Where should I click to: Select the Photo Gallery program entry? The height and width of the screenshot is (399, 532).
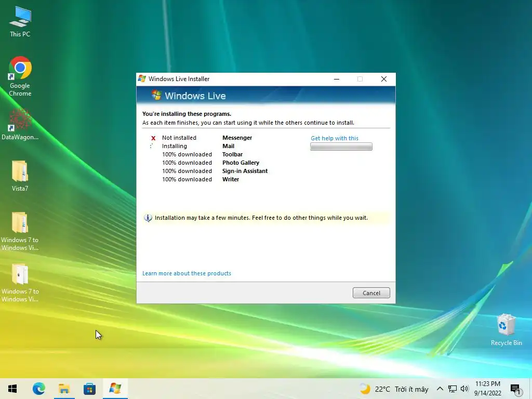[x=241, y=163]
